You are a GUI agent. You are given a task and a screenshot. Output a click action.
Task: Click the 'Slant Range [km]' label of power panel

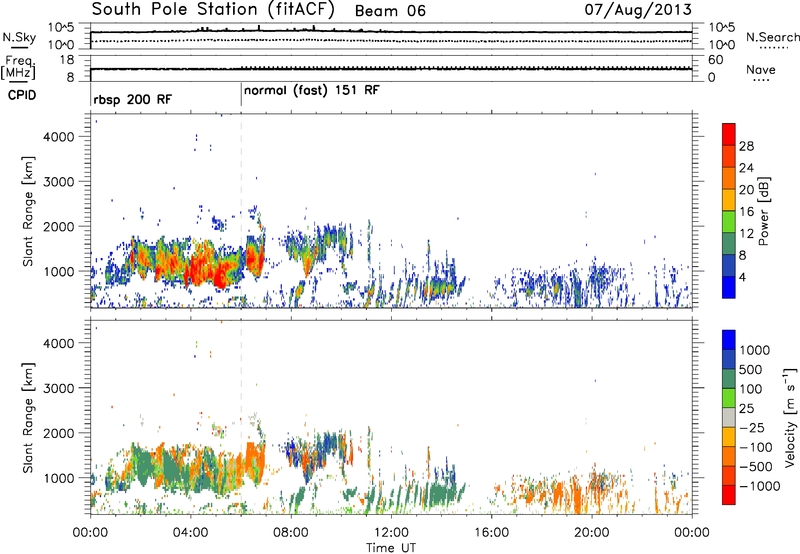click(x=28, y=211)
